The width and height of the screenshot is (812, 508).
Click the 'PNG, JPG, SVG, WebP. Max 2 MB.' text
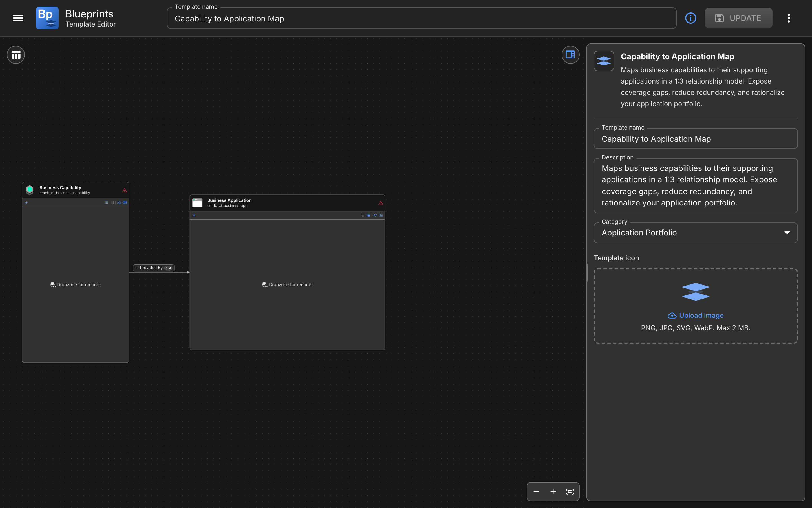[x=696, y=328]
